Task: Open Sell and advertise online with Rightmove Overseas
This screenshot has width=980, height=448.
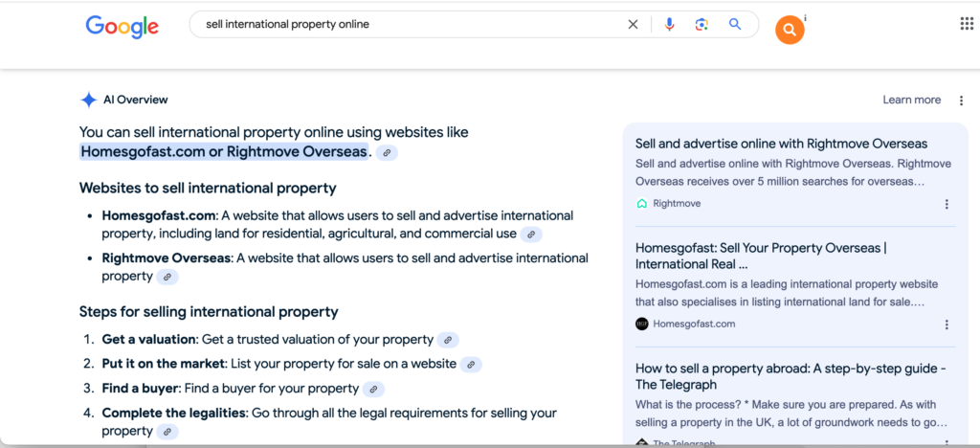Action: [781, 144]
